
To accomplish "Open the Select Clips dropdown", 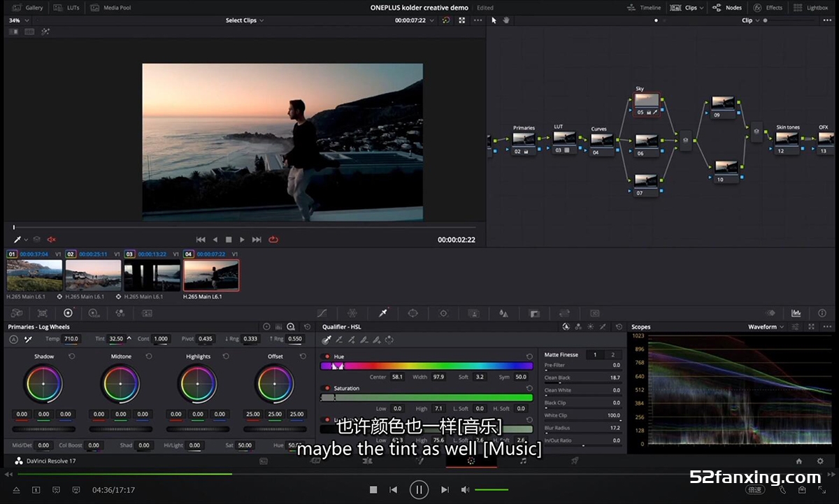I will 245,20.
